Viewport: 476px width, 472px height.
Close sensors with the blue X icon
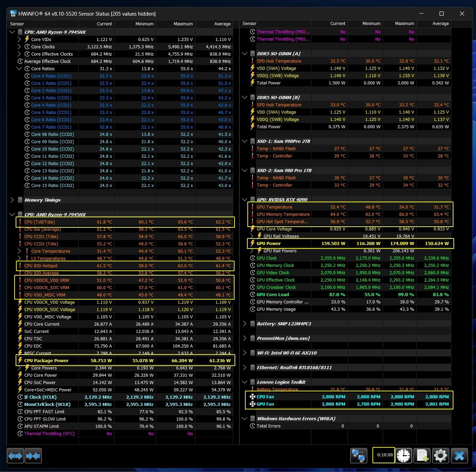[x=459, y=455]
